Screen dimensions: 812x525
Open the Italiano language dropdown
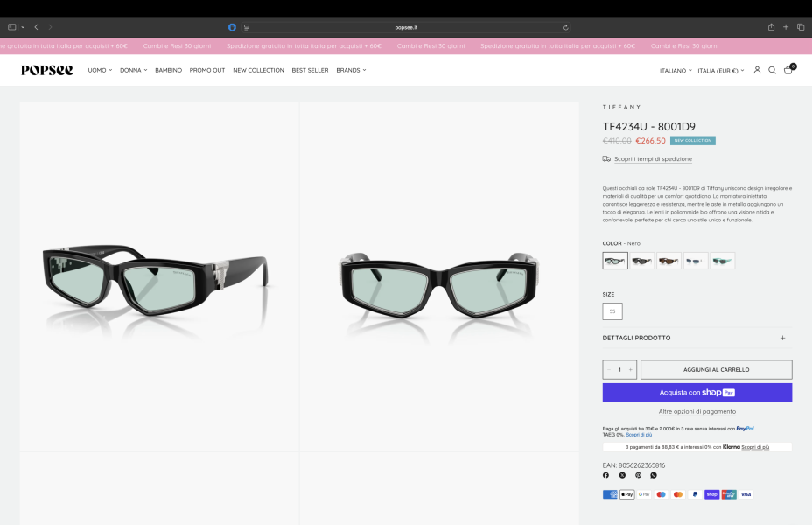(x=675, y=70)
